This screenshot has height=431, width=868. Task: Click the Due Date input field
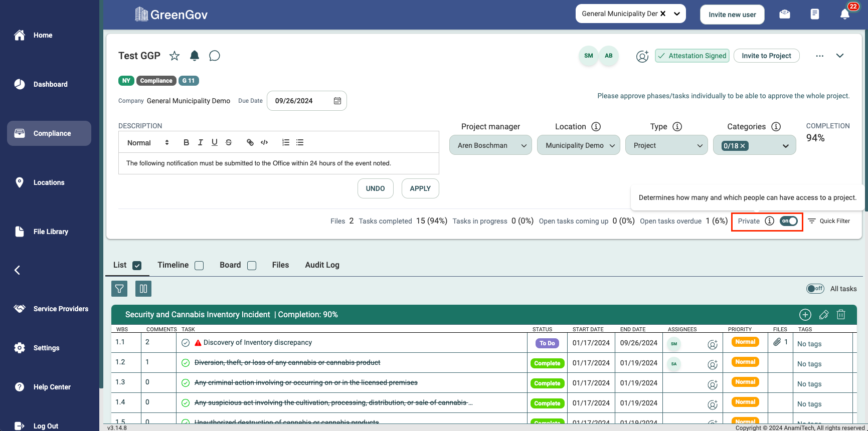(301, 101)
